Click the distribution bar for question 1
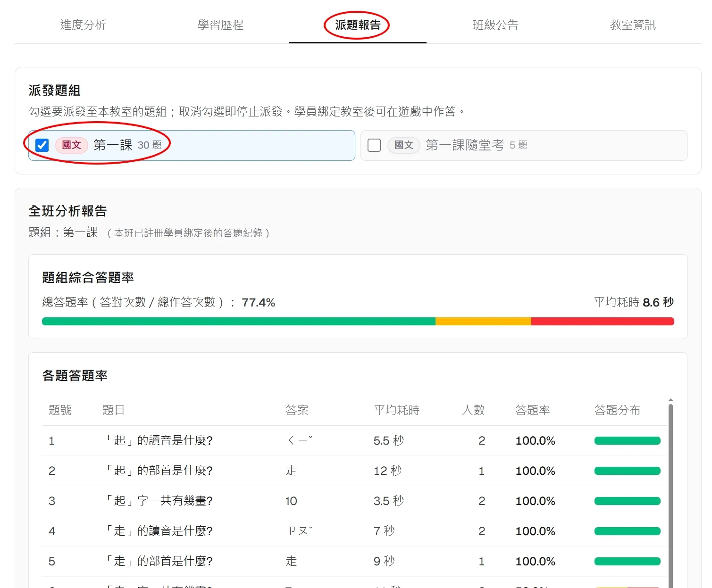 [628, 441]
